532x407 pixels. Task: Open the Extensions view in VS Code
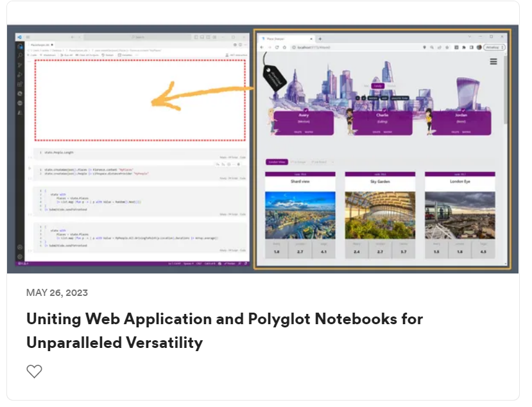(x=19, y=83)
